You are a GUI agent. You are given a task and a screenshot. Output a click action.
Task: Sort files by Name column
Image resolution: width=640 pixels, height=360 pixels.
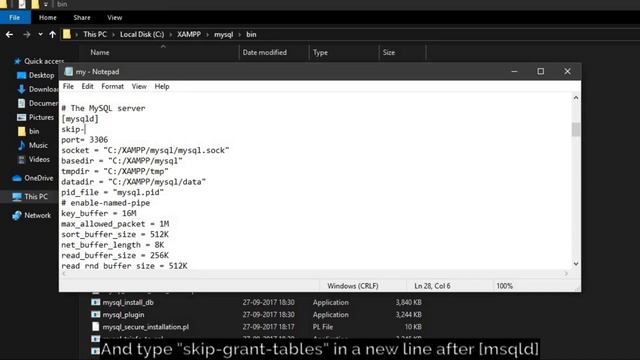(100, 53)
